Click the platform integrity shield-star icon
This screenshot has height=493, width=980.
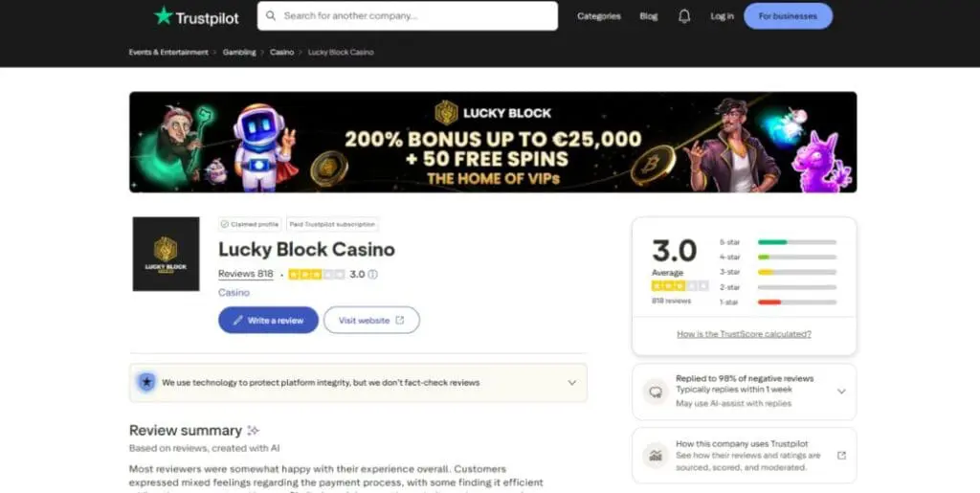[x=146, y=382]
